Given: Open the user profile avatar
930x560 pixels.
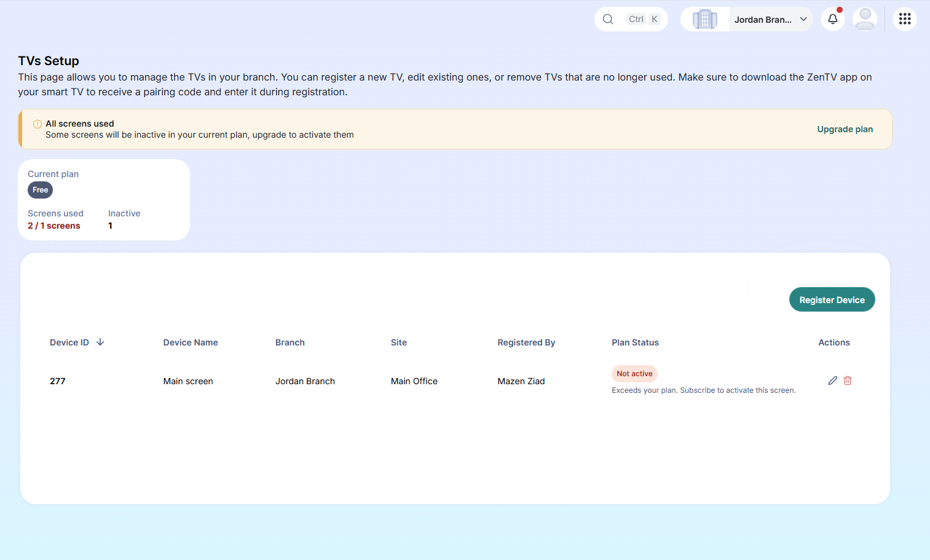Looking at the screenshot, I should click(865, 19).
